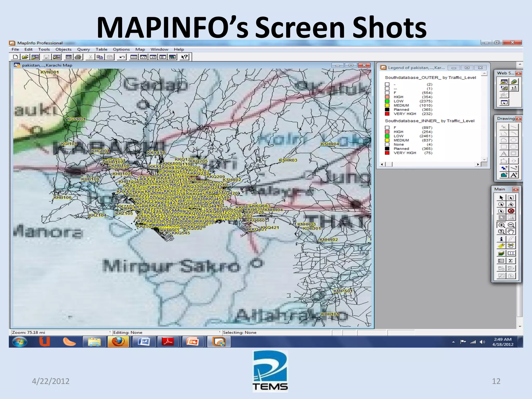Click the Planned black swatch under OUTER

click(x=387, y=110)
